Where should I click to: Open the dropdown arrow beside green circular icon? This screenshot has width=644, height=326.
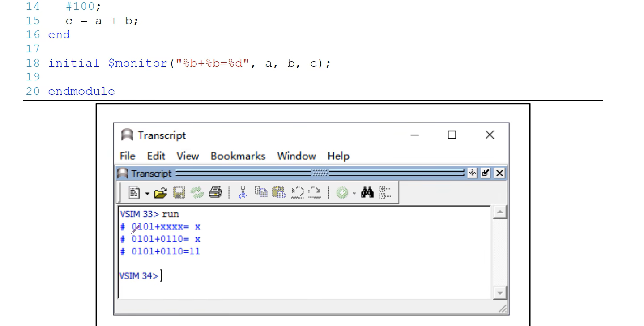click(x=354, y=193)
